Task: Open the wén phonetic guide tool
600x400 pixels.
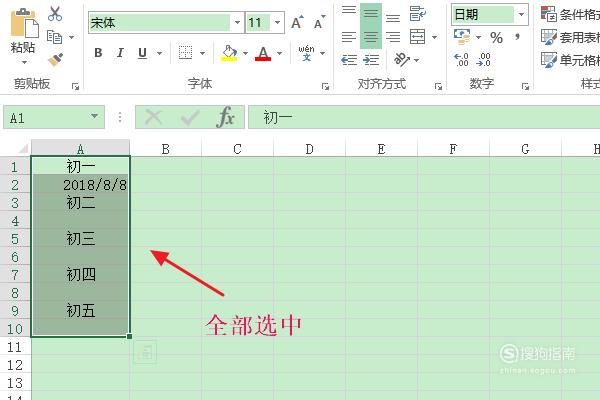Action: 307,53
